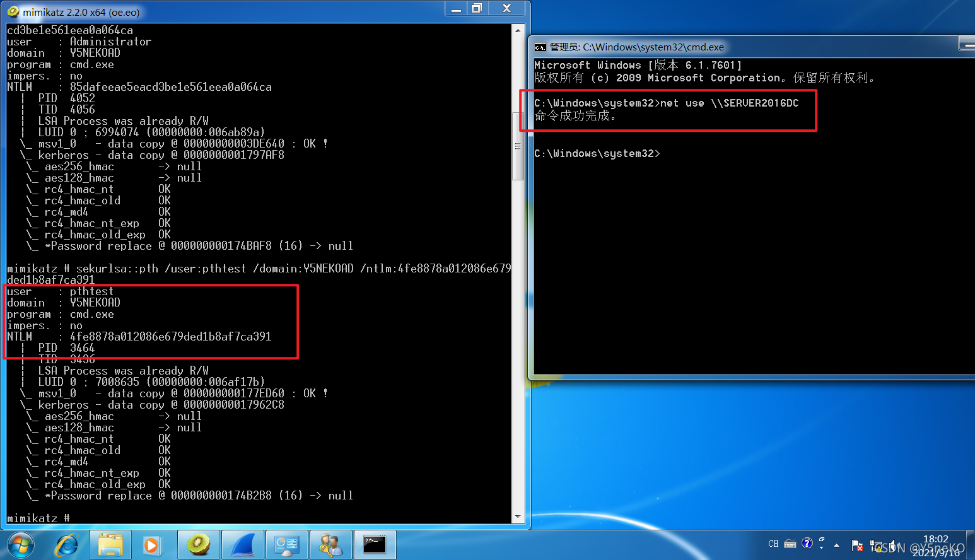This screenshot has height=560, width=975.
Task: Switch to mimikatz kiwi icon in taskbar
Action: [x=199, y=545]
